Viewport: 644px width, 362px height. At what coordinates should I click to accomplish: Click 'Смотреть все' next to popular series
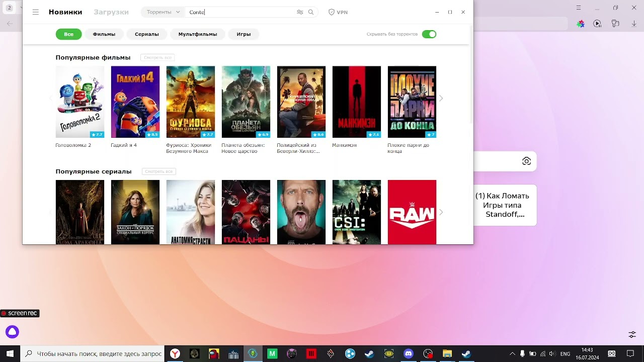click(x=159, y=171)
